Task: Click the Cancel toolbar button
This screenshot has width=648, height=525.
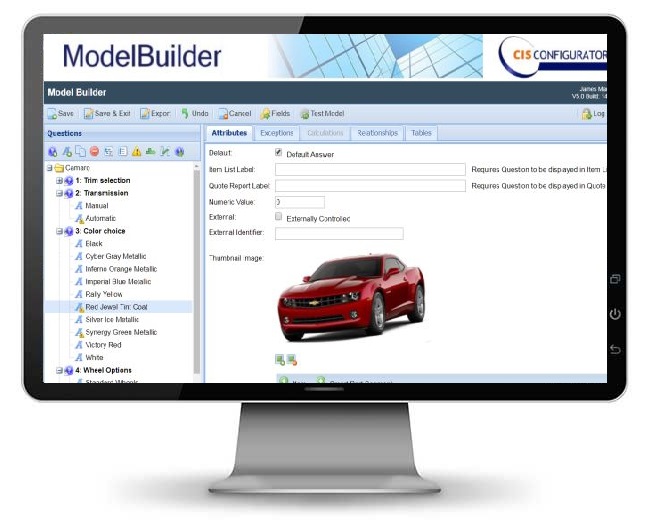Action: (x=235, y=114)
